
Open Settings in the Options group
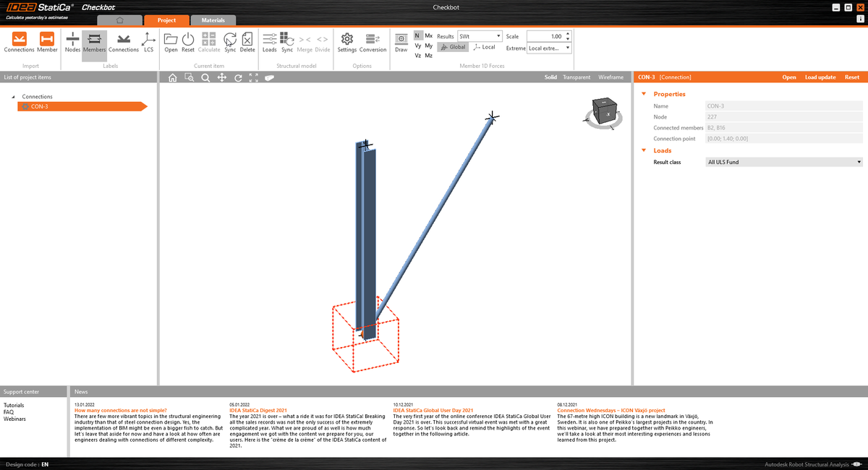(346, 41)
